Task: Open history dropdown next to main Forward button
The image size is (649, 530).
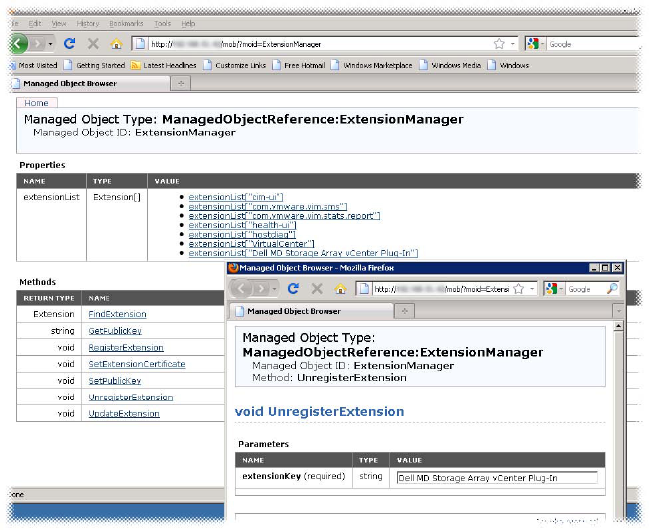Action: pos(50,44)
